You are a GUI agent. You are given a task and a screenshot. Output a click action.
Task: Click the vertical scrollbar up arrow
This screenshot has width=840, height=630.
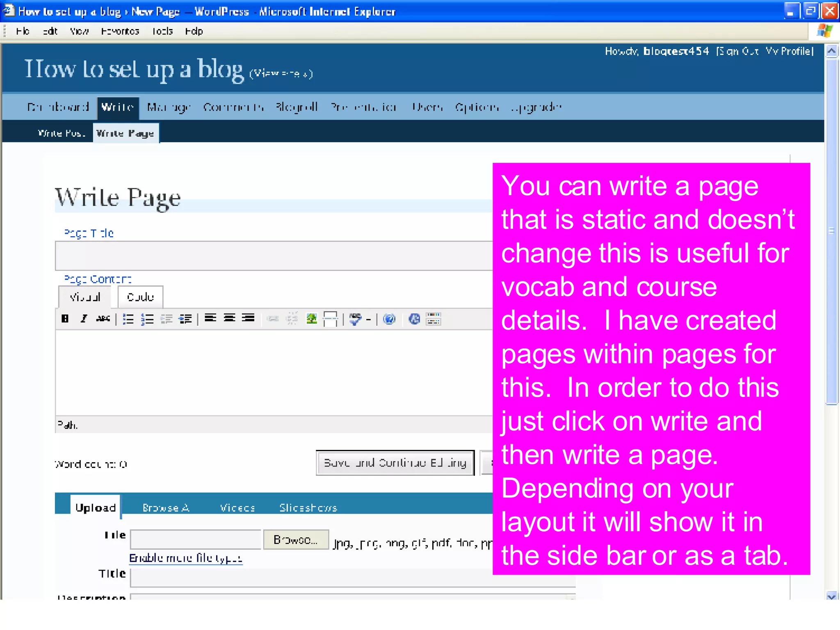[831, 51]
